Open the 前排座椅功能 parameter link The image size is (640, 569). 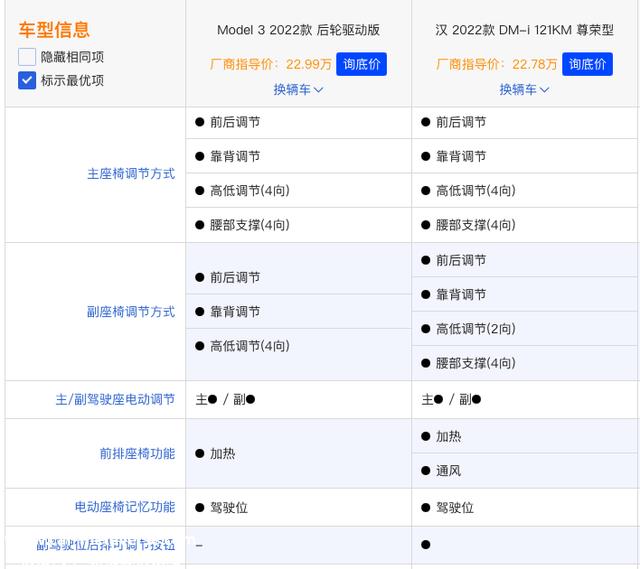pyautogui.click(x=138, y=453)
